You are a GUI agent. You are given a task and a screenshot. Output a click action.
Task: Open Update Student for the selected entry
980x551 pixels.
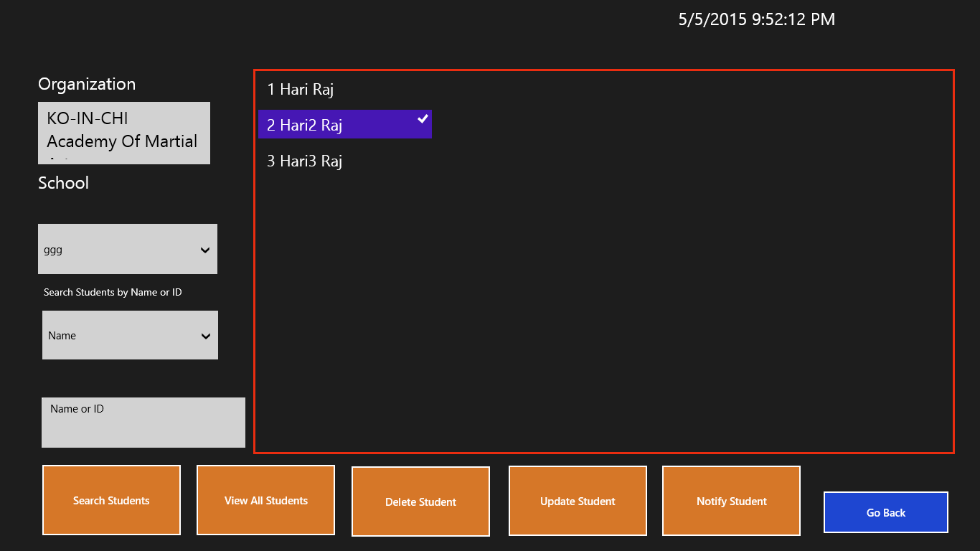[x=578, y=501]
